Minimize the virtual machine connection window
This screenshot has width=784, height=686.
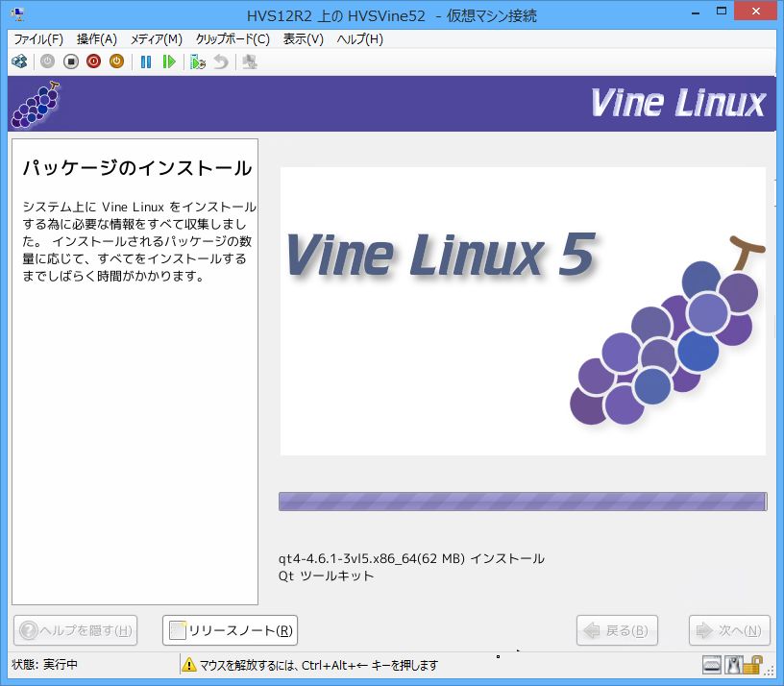coord(695,13)
